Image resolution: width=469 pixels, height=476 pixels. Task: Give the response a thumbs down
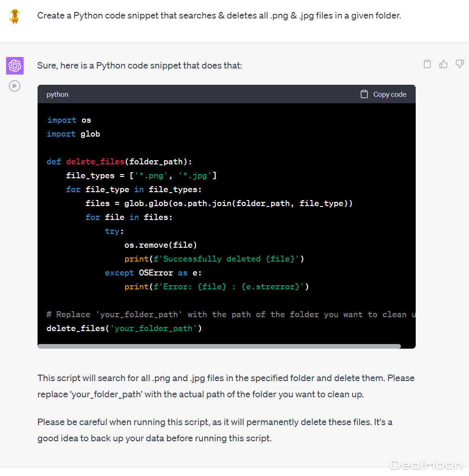[459, 64]
